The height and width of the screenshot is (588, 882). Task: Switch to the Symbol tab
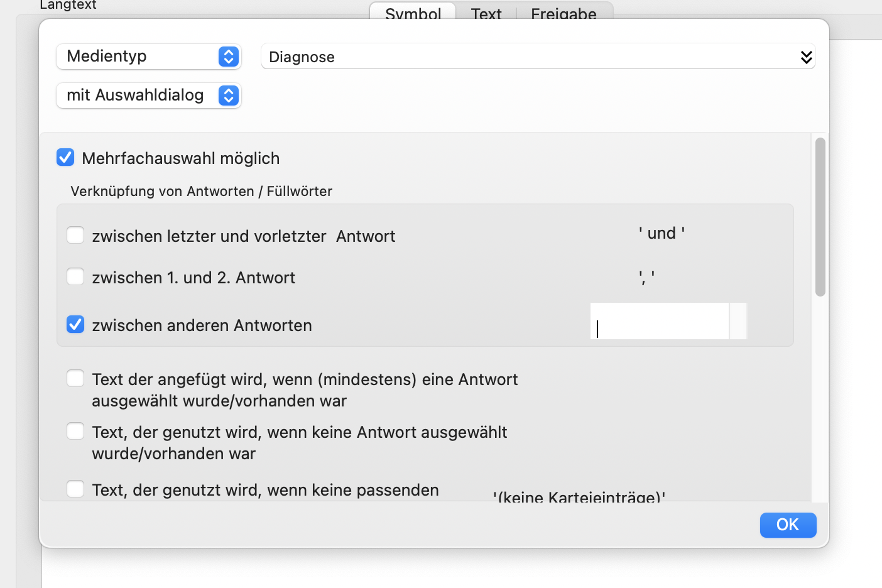coord(413,13)
